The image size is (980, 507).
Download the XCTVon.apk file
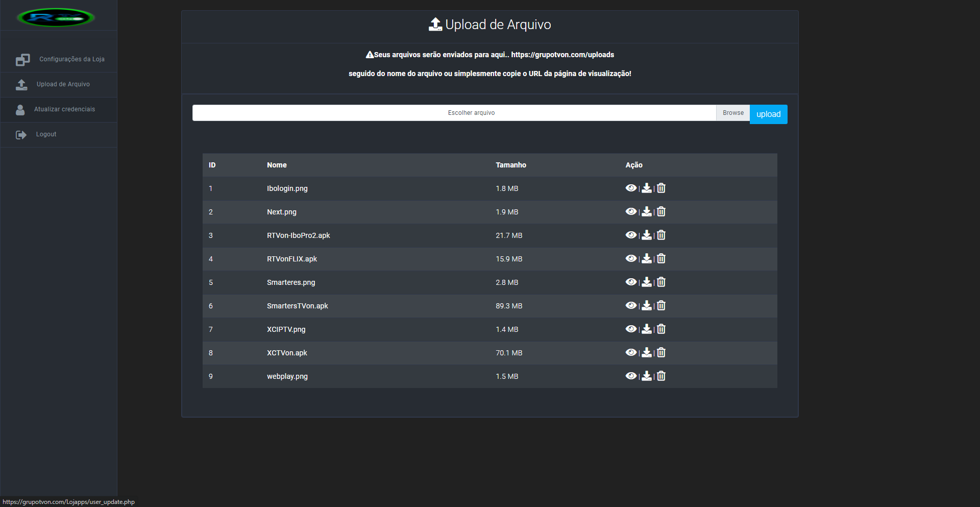tap(646, 353)
